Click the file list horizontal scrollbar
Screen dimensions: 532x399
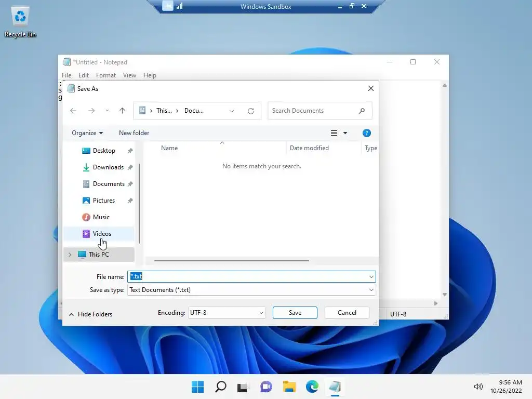[x=231, y=261]
